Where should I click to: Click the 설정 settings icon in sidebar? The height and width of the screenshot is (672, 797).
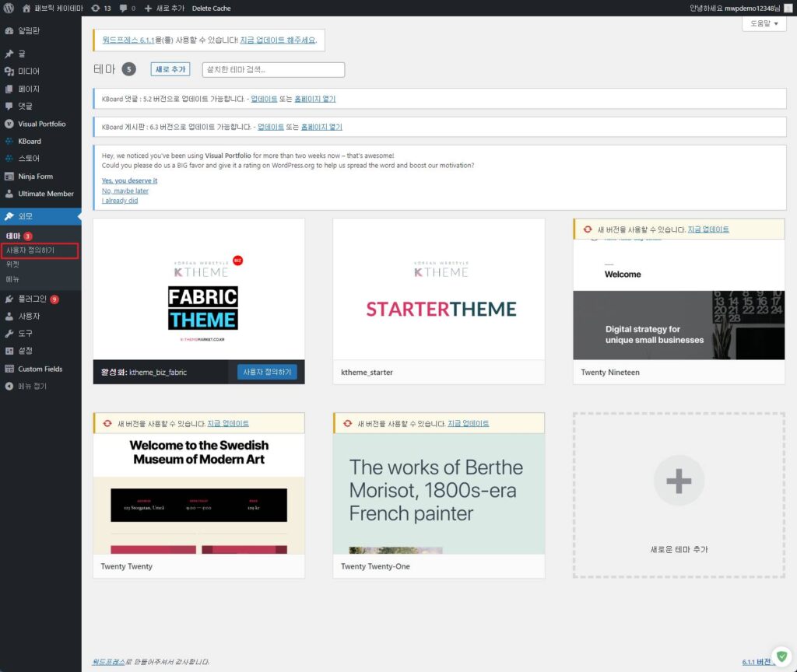(x=9, y=351)
